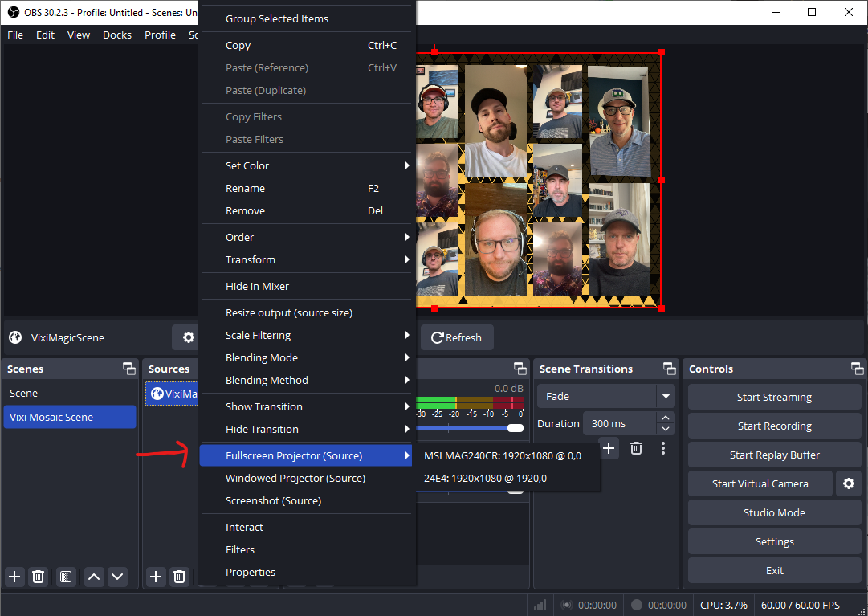Choose Rename from context menu
868x616 pixels.
(x=307, y=188)
